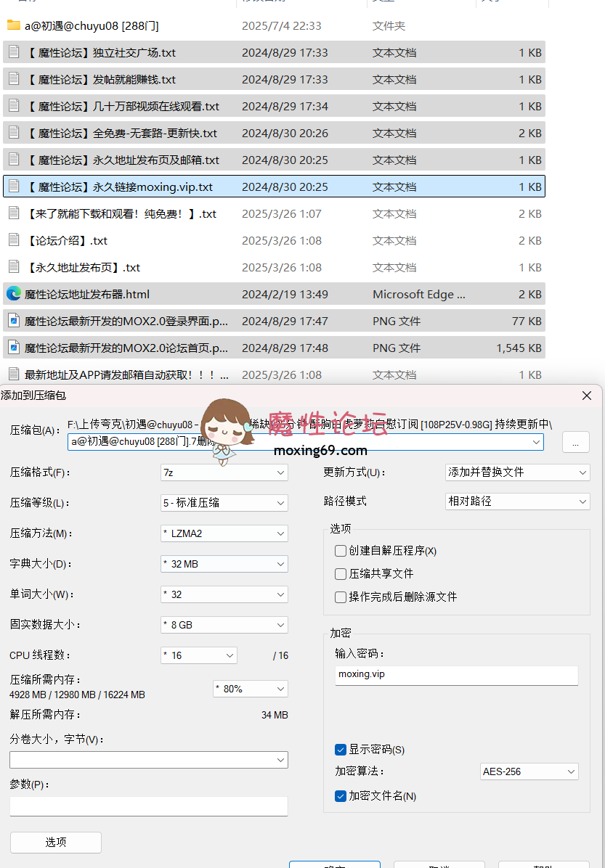Focus the 参数 input field
The width and height of the screenshot is (605, 868).
[x=148, y=806]
